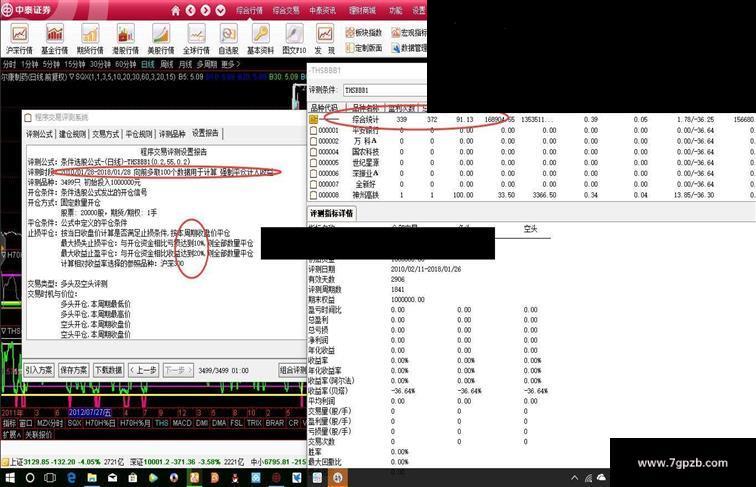Open Cortana search circle on taskbar
Viewport: 756px width, 487px height.
tap(30, 478)
